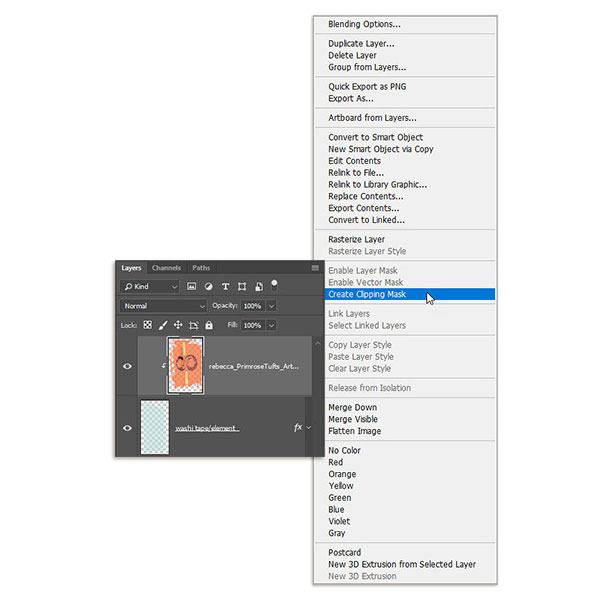Choose Rasterize Layer

tap(405, 240)
